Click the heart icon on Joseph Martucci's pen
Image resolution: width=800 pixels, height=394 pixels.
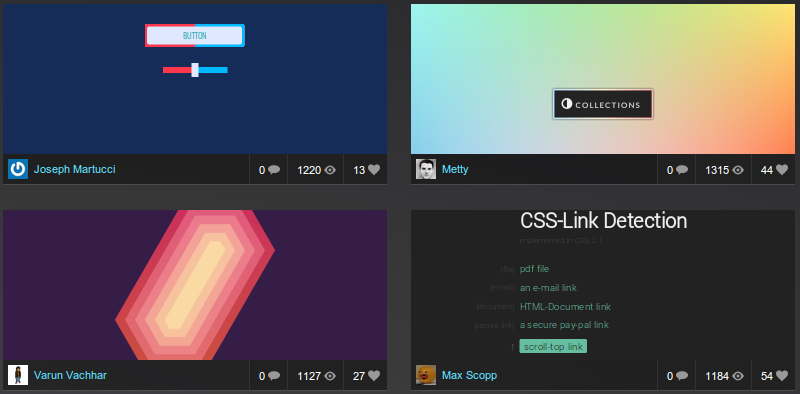(x=374, y=170)
